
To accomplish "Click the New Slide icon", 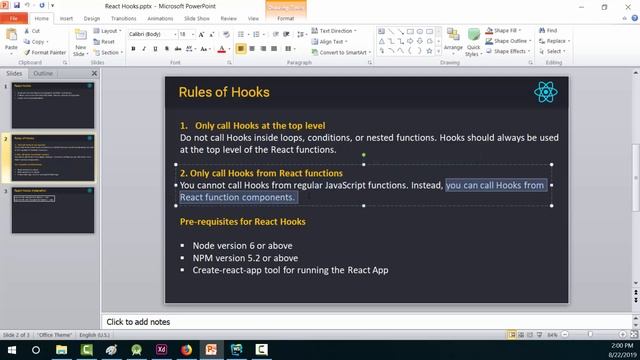I will click(80, 36).
